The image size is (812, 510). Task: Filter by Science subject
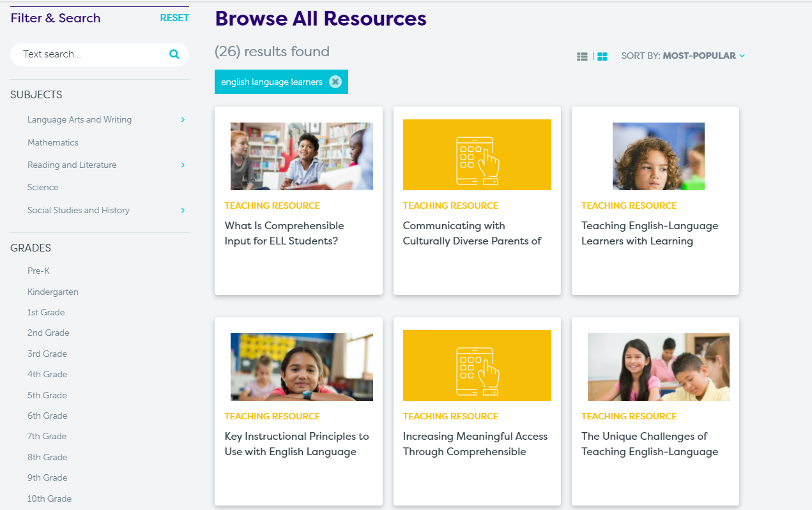[43, 187]
